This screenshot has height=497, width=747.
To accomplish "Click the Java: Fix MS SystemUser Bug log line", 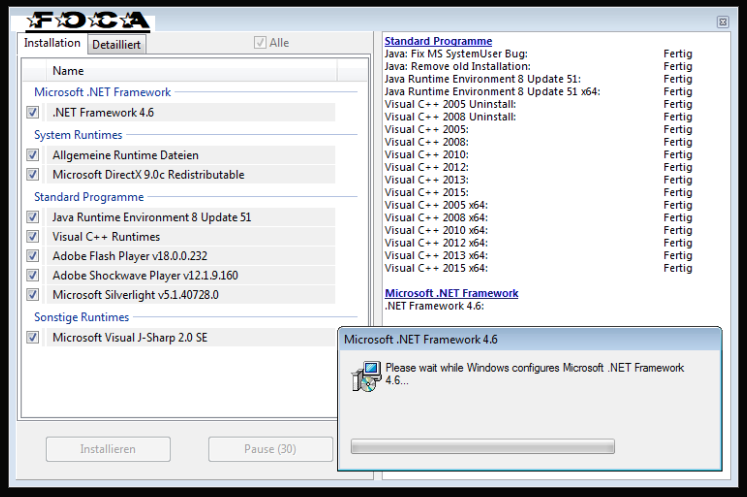I will click(x=456, y=54).
